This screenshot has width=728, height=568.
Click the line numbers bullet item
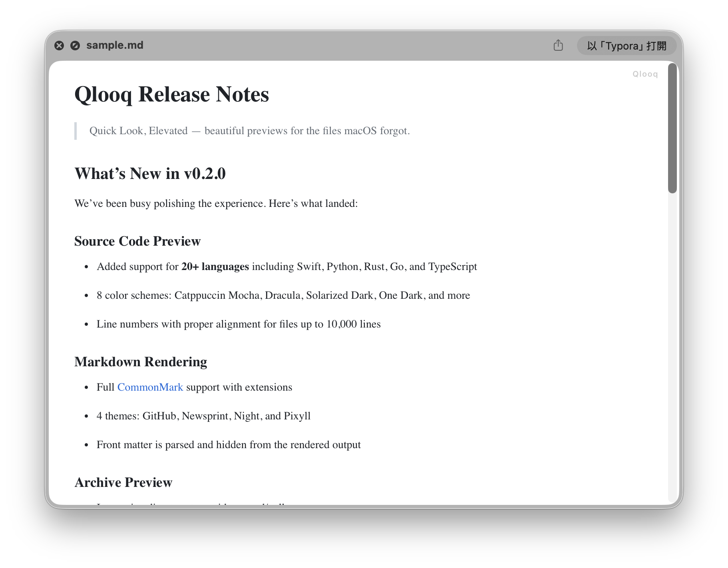(x=239, y=324)
